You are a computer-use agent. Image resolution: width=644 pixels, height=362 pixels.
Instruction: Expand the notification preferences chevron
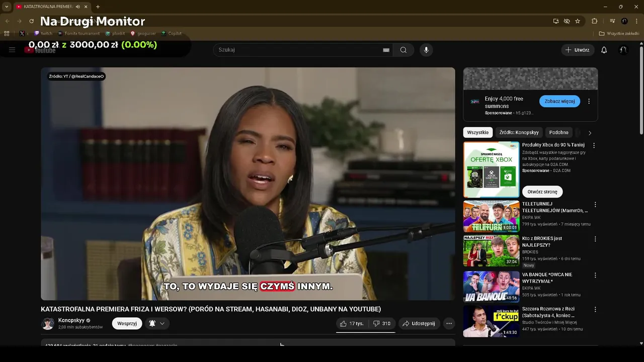[x=162, y=323]
